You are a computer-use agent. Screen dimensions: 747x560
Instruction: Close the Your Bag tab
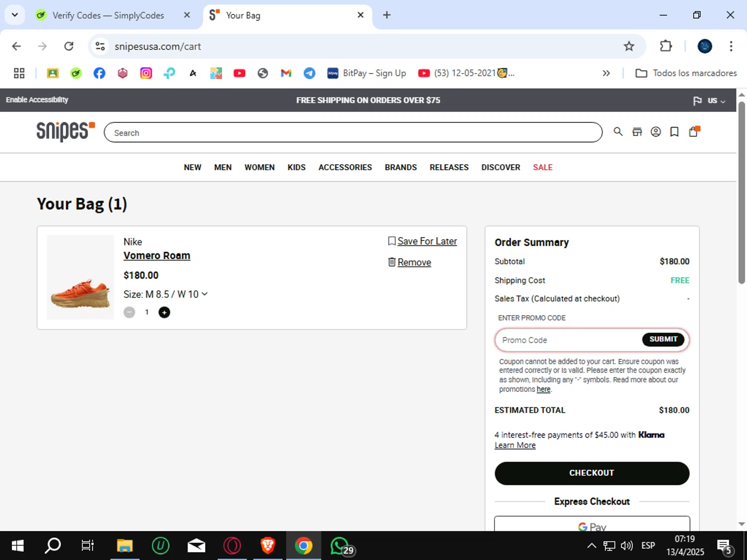[x=361, y=15]
